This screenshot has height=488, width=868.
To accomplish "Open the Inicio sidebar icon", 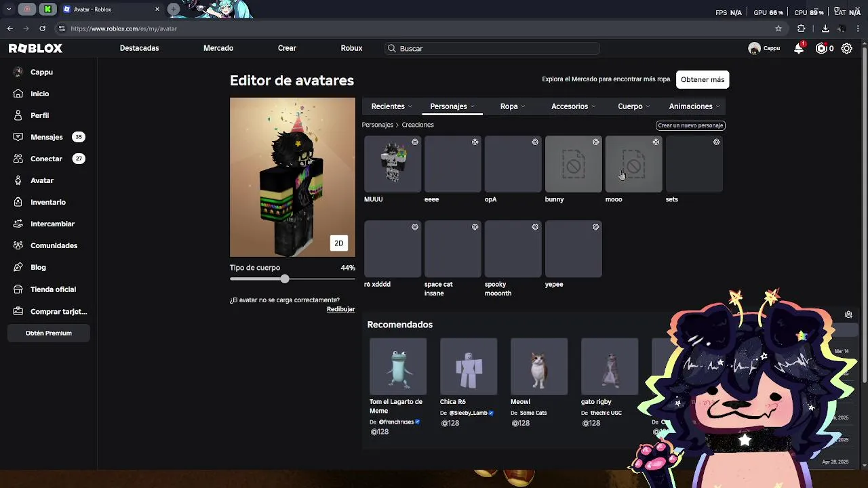I will [18, 94].
